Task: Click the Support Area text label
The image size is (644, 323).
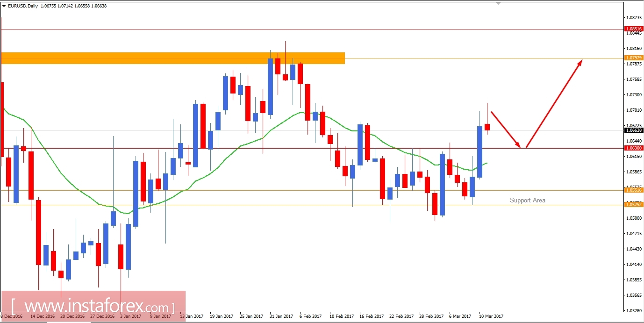Action: point(528,200)
